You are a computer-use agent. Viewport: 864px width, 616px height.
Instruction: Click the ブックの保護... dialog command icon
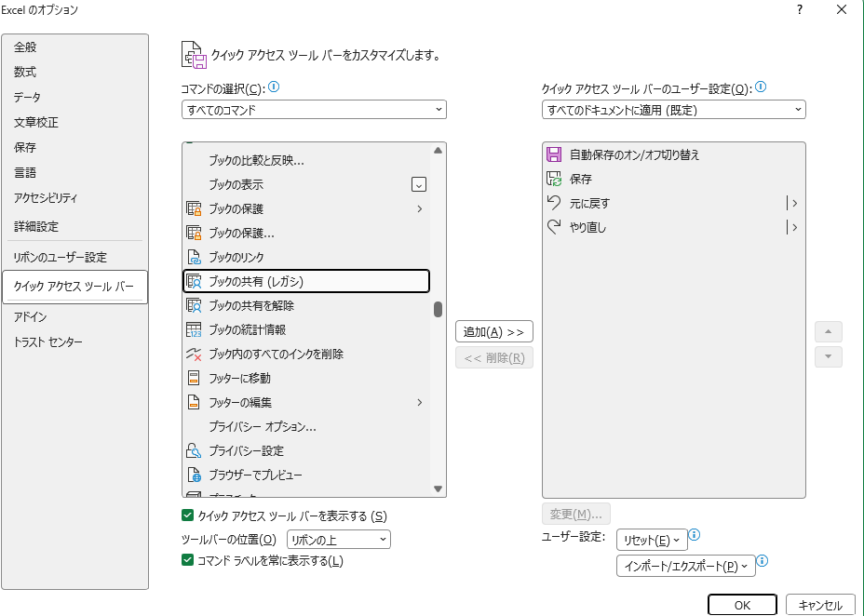point(194,233)
